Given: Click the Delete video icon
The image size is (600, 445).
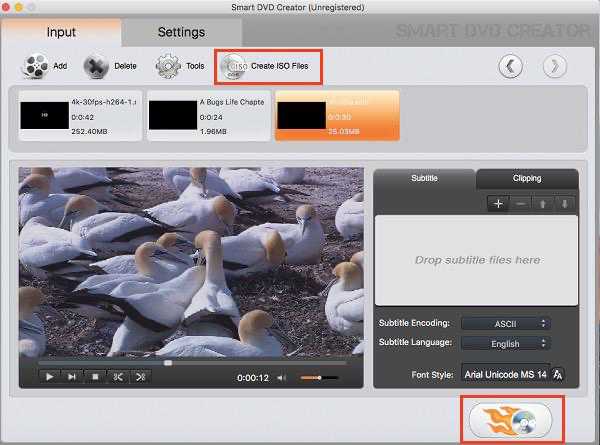Looking at the screenshot, I should coord(96,66).
